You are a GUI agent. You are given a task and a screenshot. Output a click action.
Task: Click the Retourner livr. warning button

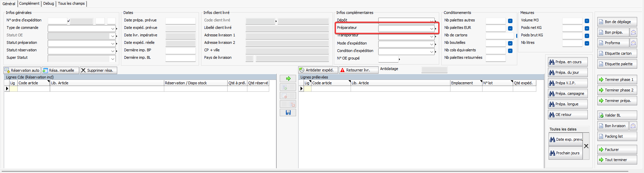coord(358,70)
